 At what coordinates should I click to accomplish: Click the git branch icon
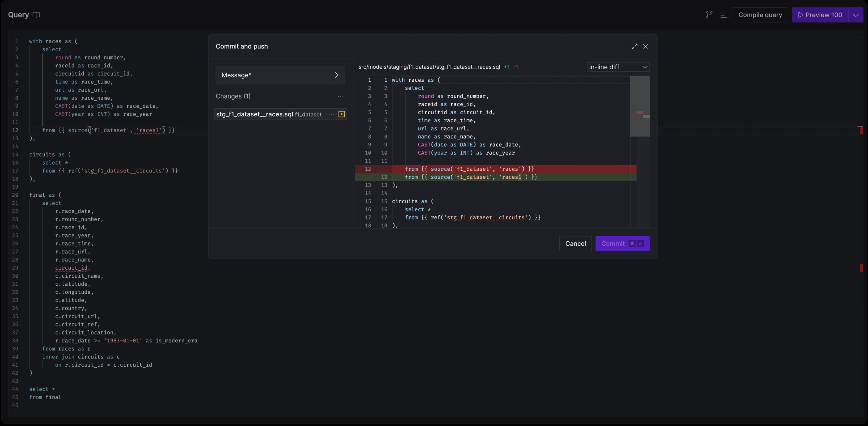[x=709, y=15]
